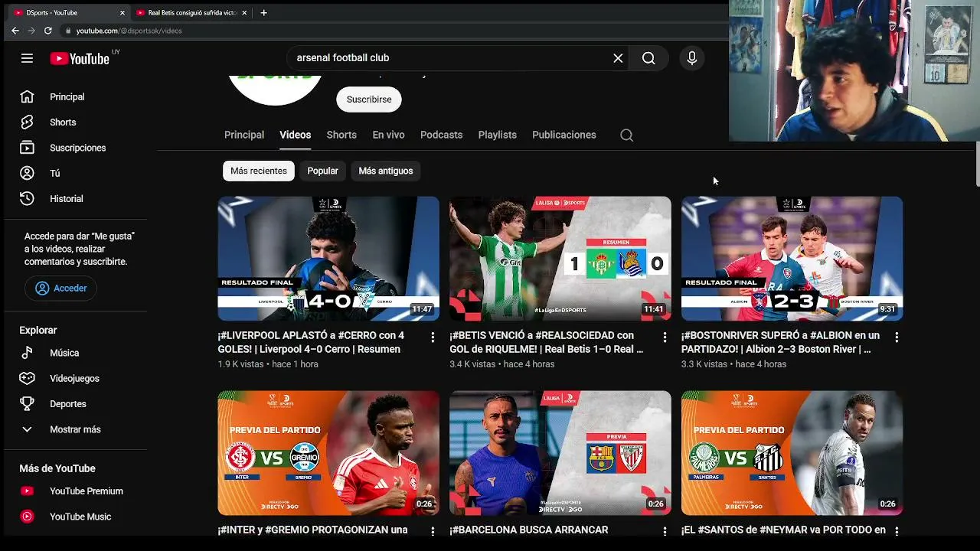The image size is (980, 551).
Task: Play the Albion 2-3 Boston River thumbnail
Action: 792,259
